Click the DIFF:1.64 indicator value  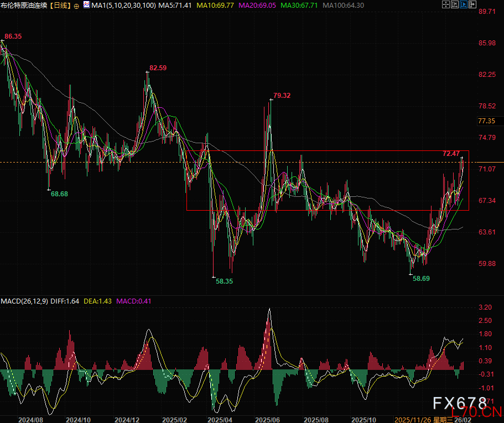coord(65,301)
